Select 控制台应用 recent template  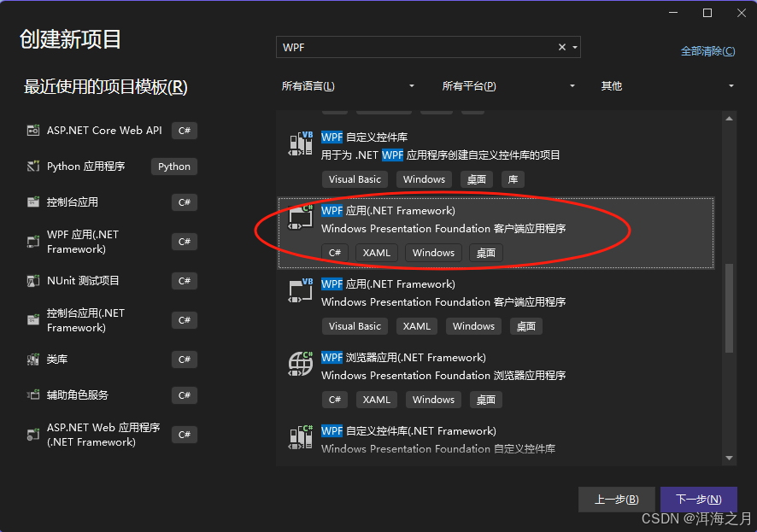tap(73, 202)
